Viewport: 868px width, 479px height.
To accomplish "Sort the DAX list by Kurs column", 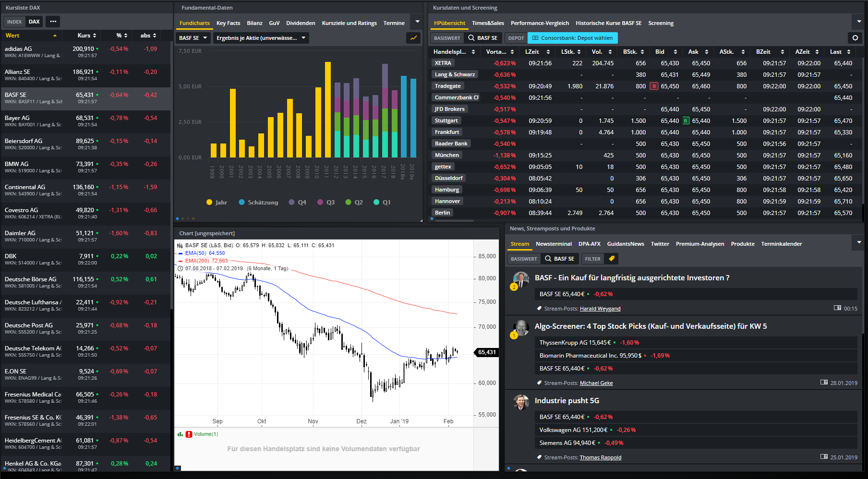I will [x=87, y=36].
